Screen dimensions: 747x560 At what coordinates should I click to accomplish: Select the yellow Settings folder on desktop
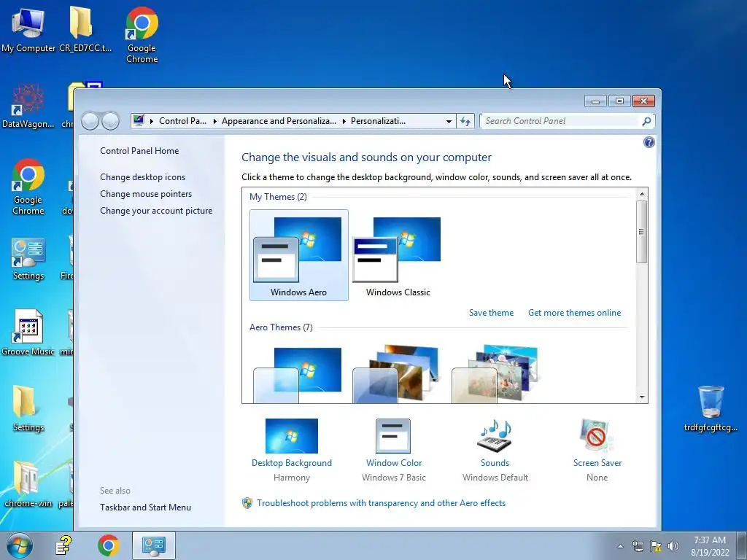(28, 408)
